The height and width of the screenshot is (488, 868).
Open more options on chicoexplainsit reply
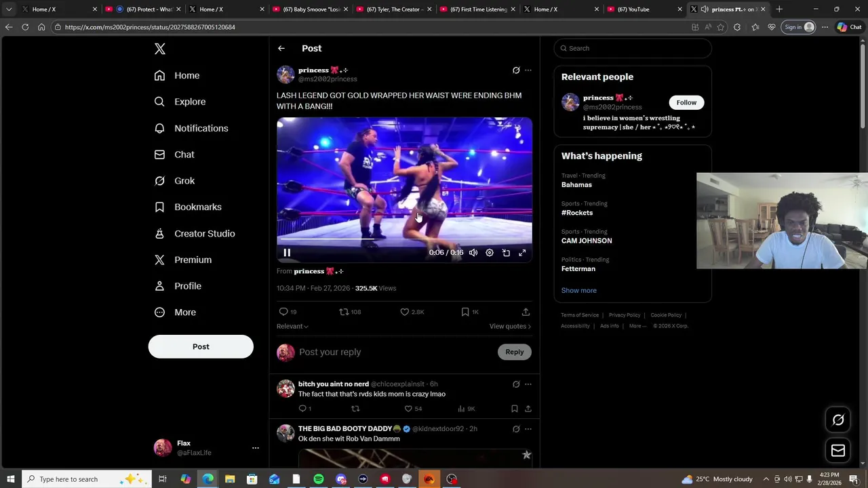[528, 384]
